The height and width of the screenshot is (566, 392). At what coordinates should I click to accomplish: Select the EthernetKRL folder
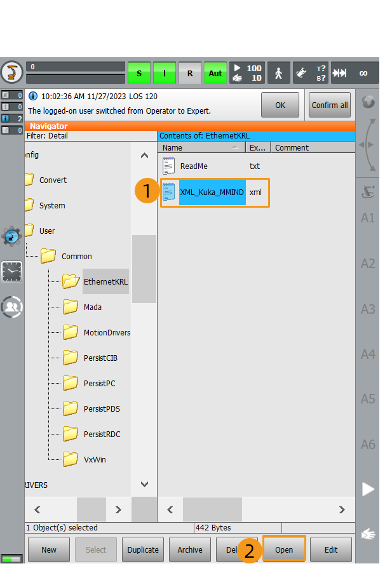click(x=105, y=281)
